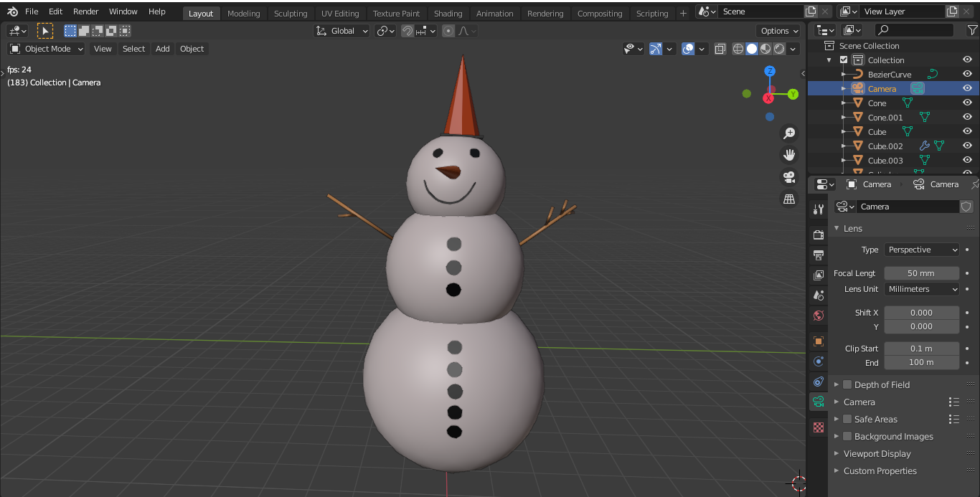Click the pan view hand icon
Screen dimensions: 980x497
pyautogui.click(x=789, y=155)
